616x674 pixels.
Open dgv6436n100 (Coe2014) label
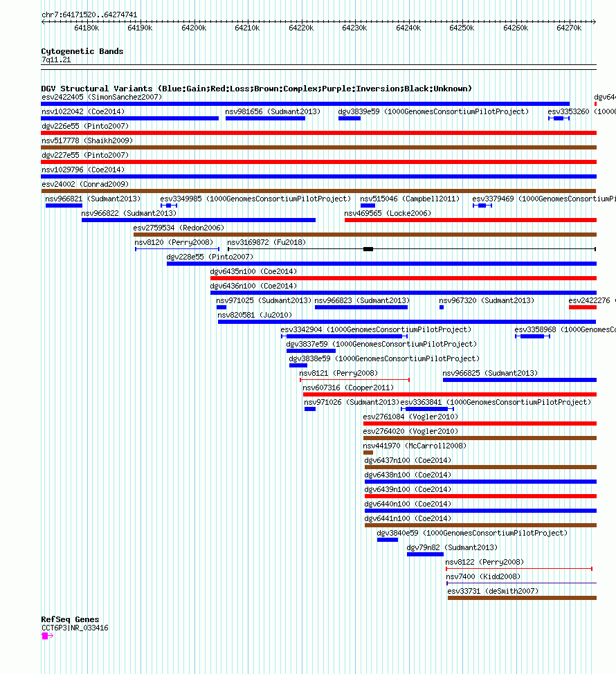(x=253, y=286)
